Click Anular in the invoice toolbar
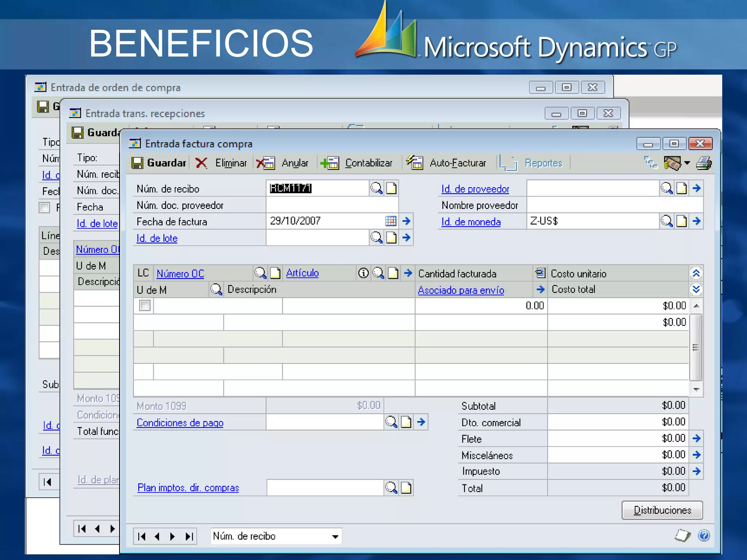 pyautogui.click(x=282, y=163)
